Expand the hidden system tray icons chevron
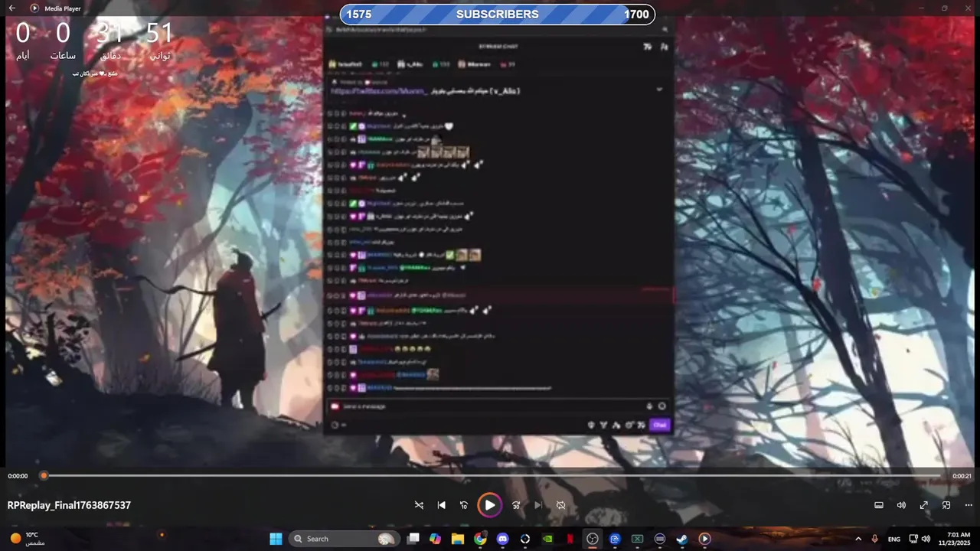 click(857, 539)
